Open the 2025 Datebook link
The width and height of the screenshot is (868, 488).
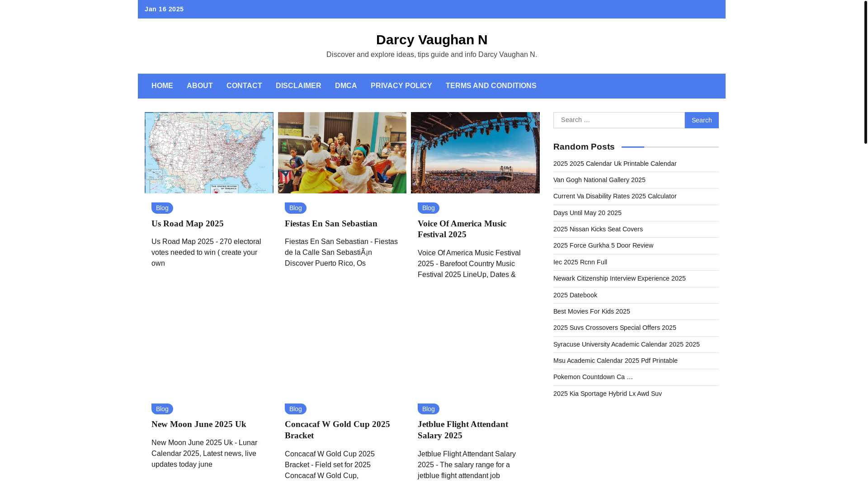(x=575, y=295)
